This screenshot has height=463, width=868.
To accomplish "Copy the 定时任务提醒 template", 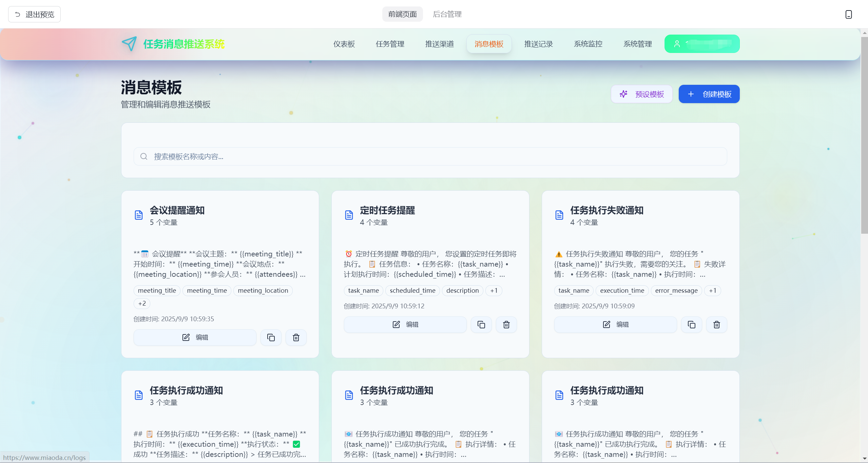I will click(481, 325).
